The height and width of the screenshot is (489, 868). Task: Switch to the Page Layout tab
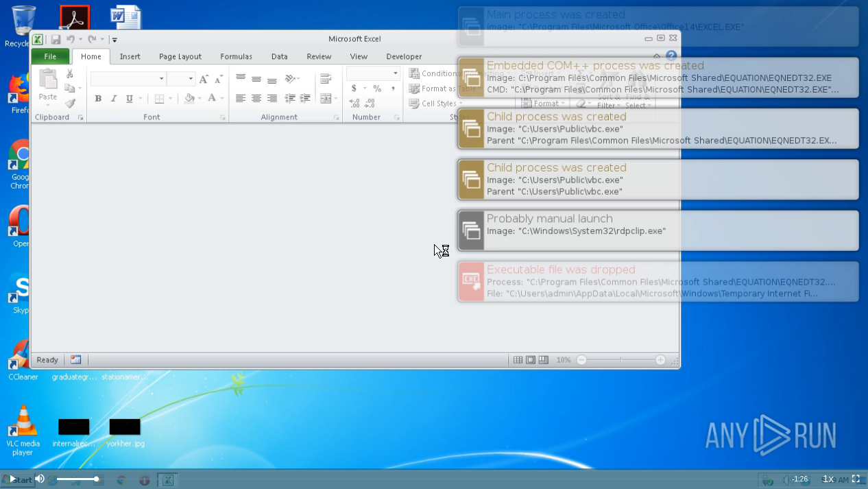(180, 57)
